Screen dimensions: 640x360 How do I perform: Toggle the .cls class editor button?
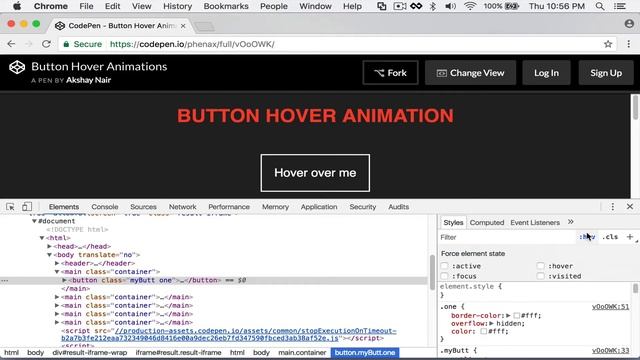tap(610, 237)
